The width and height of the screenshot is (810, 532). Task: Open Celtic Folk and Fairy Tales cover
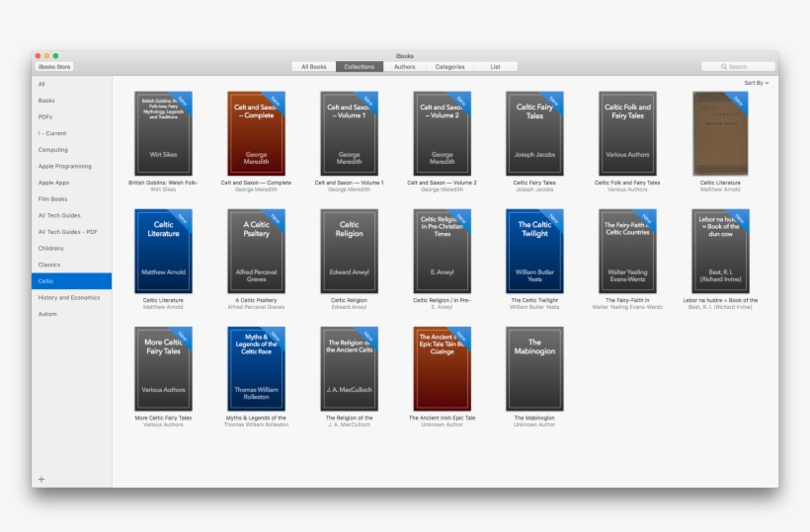click(627, 133)
